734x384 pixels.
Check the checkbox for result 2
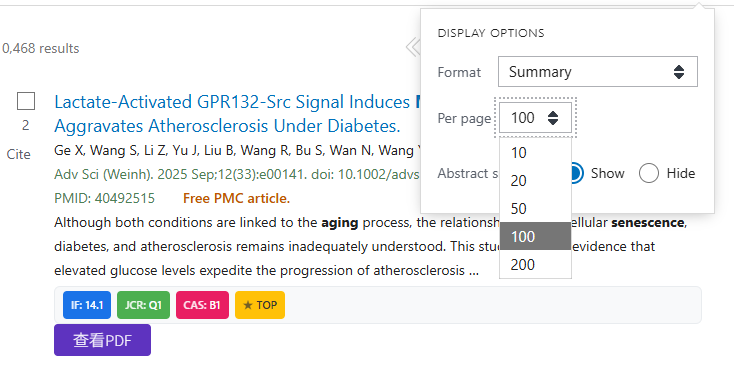(26, 101)
